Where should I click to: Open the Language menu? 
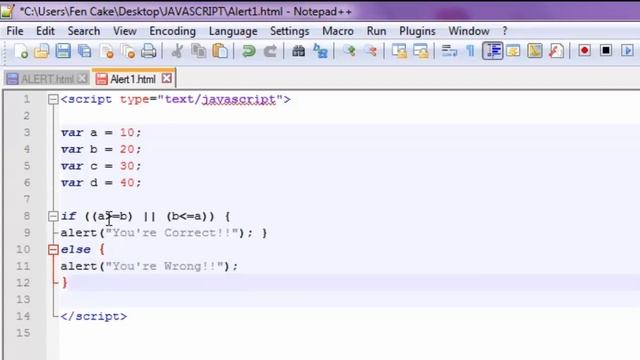(233, 31)
